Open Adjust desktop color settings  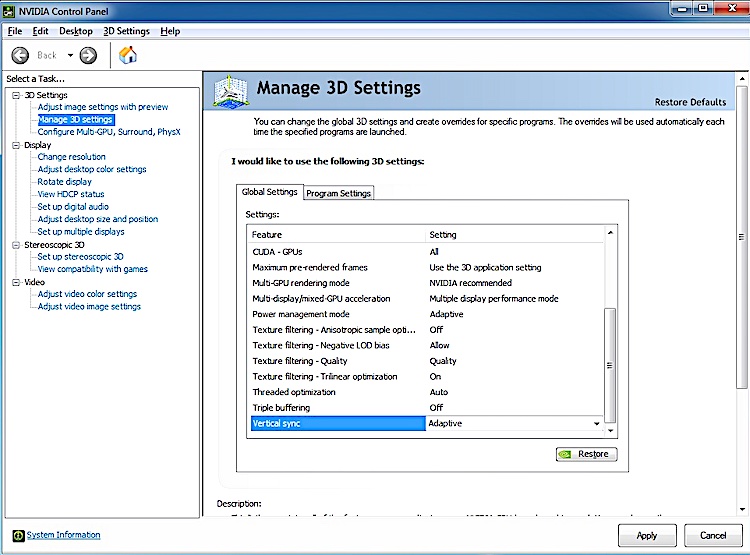(92, 169)
